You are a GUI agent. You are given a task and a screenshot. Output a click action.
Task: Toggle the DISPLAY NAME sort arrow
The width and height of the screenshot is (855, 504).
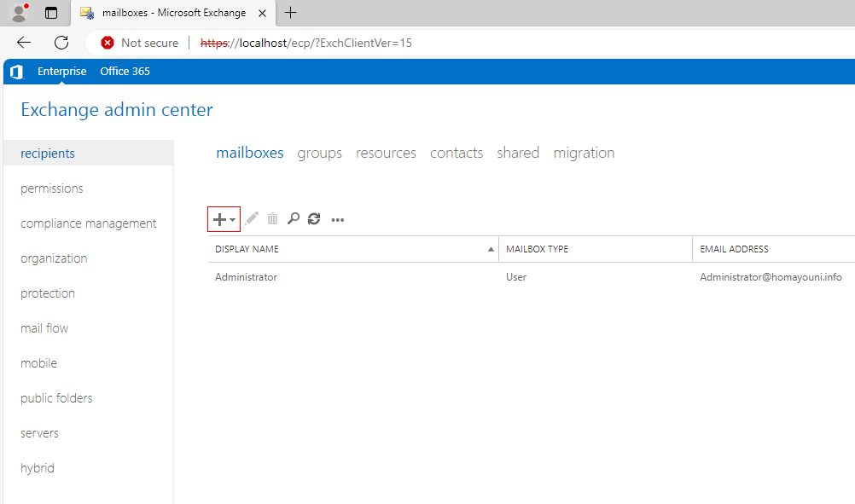491,249
